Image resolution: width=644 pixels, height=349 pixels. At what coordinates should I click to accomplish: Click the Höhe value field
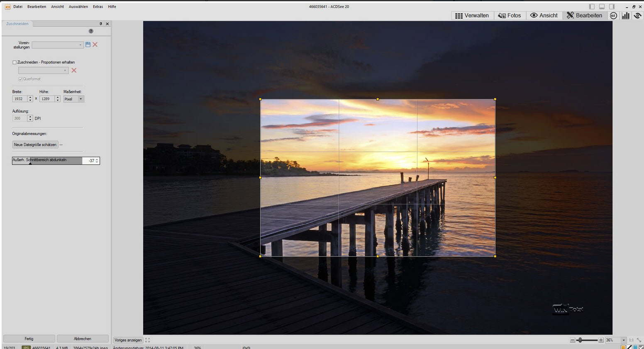(47, 99)
